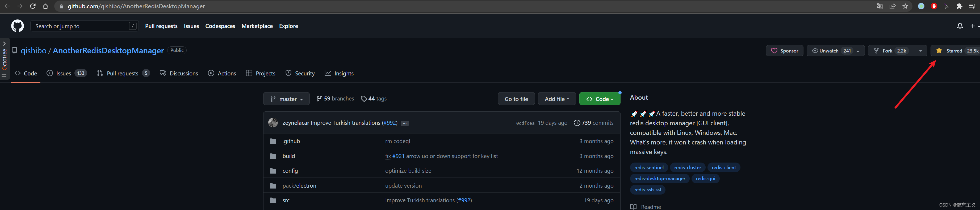Open the browser extensions puzzle icon

coord(960,6)
